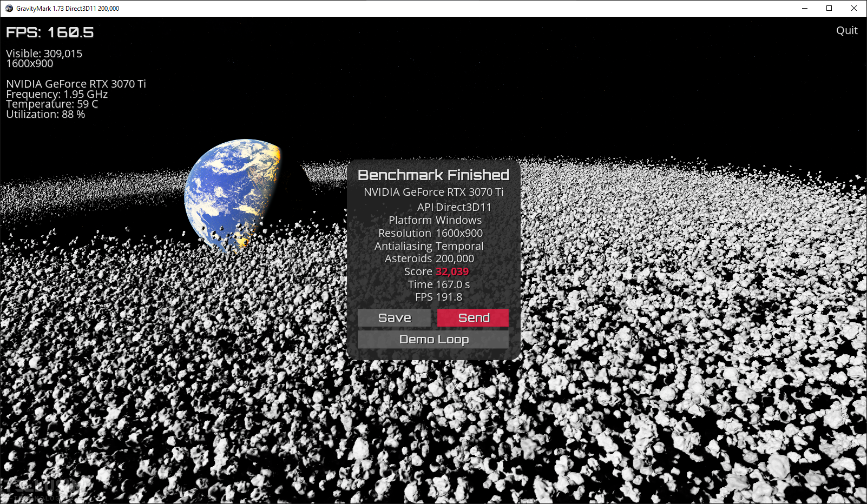Minimize the GravityMark window
This screenshot has width=867, height=504.
pos(804,8)
